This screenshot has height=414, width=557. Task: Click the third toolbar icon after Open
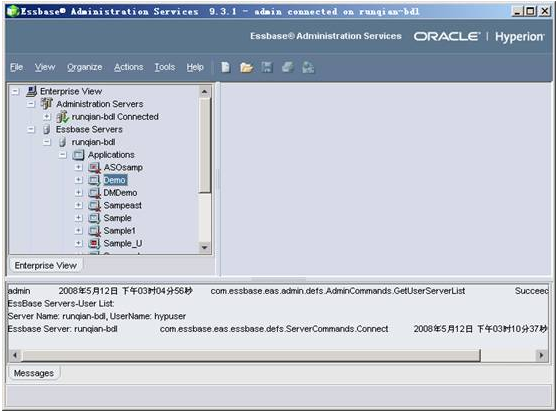(x=267, y=67)
